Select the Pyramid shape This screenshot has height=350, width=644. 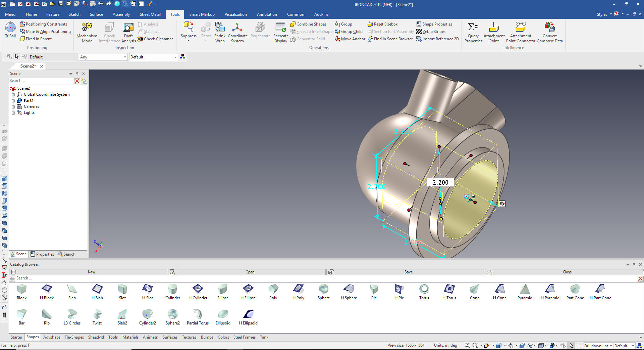pyautogui.click(x=525, y=292)
